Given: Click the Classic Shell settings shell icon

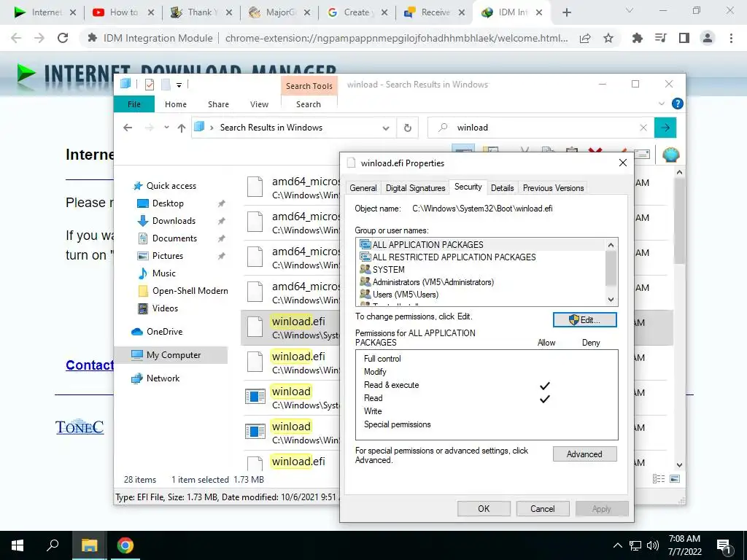Looking at the screenshot, I should 671,155.
